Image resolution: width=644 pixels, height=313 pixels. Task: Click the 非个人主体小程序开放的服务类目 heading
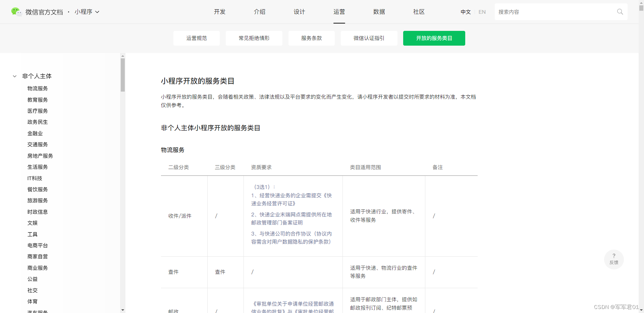coord(211,128)
